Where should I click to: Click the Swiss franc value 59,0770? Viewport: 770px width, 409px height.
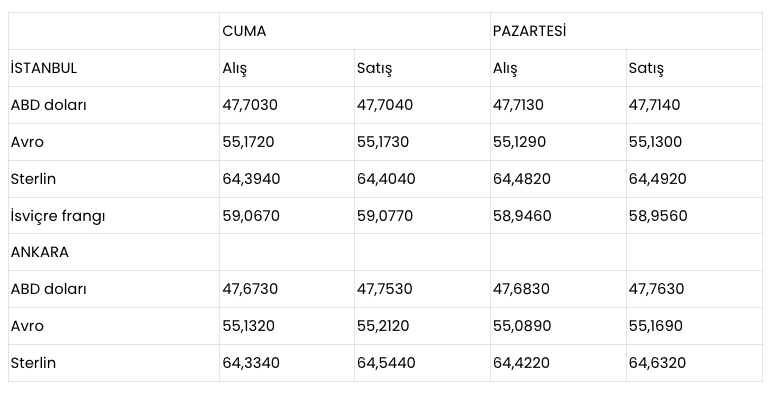(385, 216)
